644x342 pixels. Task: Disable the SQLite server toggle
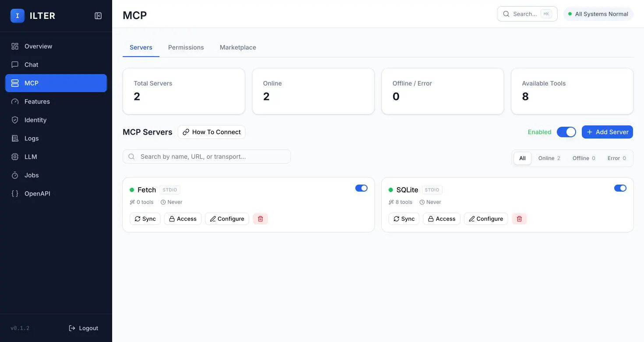pos(620,188)
